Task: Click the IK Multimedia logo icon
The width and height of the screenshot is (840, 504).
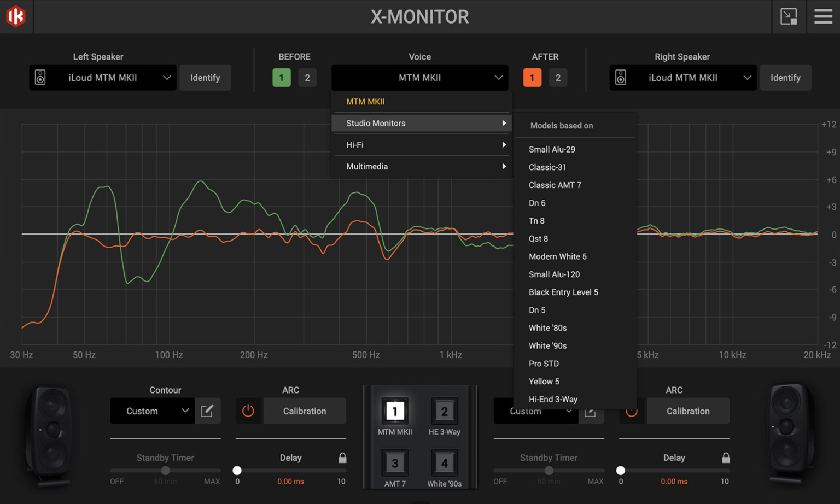Action: point(16,16)
